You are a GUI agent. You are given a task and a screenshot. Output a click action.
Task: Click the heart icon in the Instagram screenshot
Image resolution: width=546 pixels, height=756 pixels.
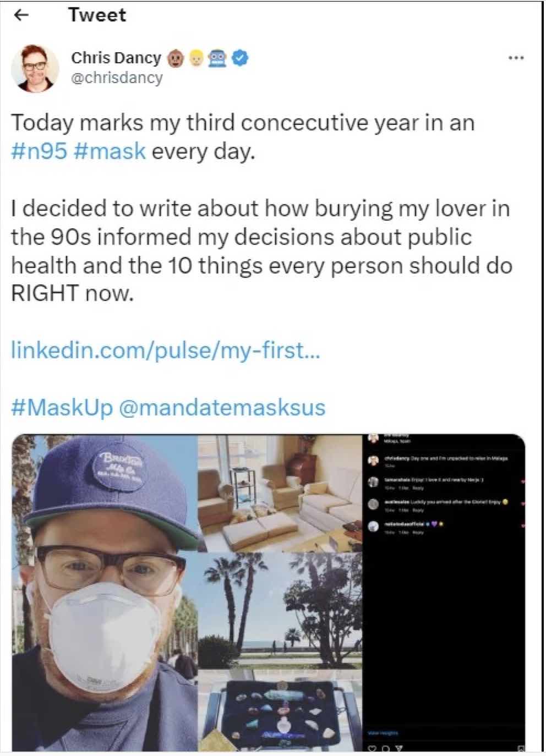(x=372, y=747)
